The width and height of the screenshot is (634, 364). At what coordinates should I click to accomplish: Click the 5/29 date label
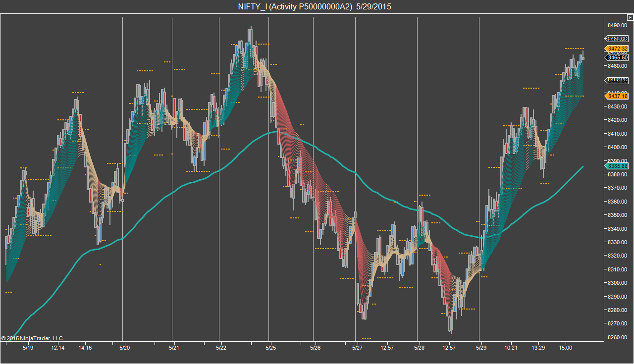481,348
